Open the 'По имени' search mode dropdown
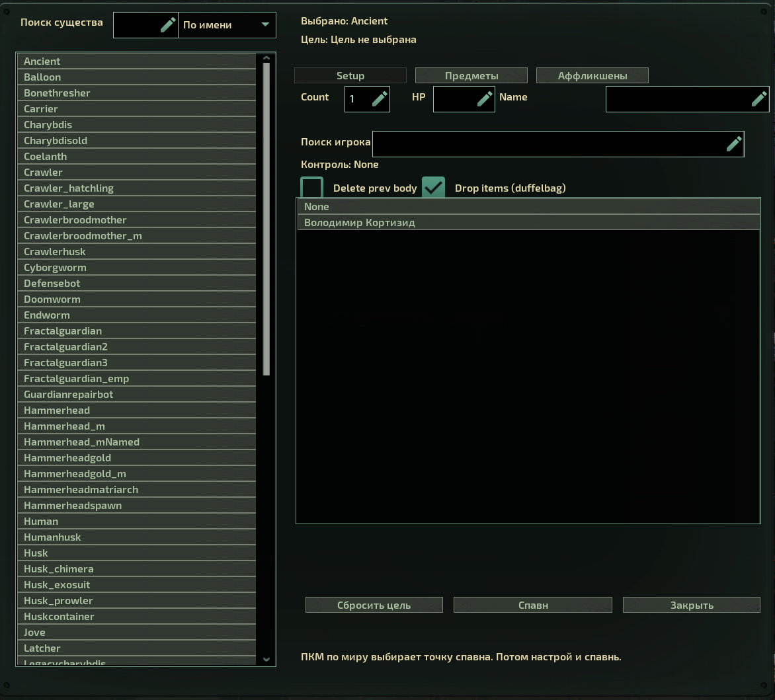The image size is (775, 700). [x=227, y=24]
